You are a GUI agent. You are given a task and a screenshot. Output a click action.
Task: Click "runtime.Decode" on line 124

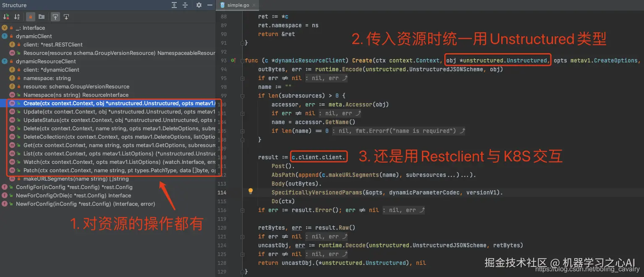tap(342, 245)
